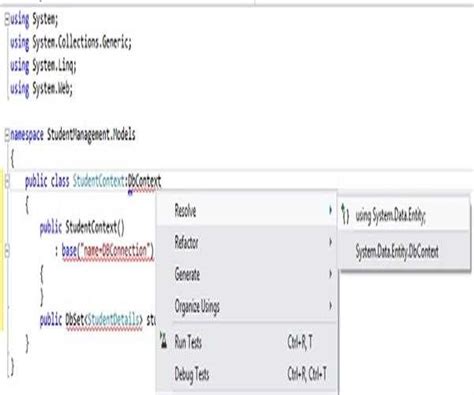474x395 pixels.
Task: Click the StudentContext class name in declaration
Action: point(99,182)
